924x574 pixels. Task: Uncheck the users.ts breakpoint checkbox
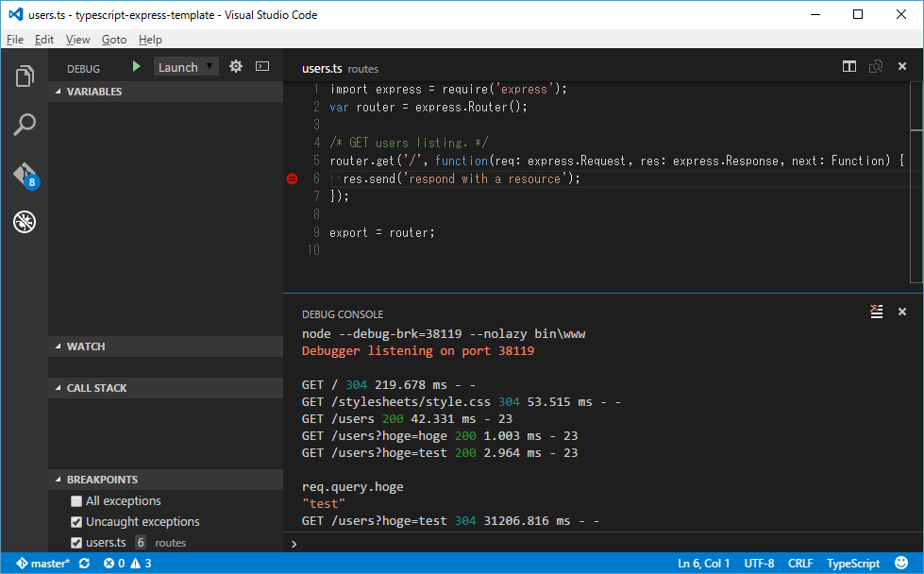pyautogui.click(x=76, y=543)
